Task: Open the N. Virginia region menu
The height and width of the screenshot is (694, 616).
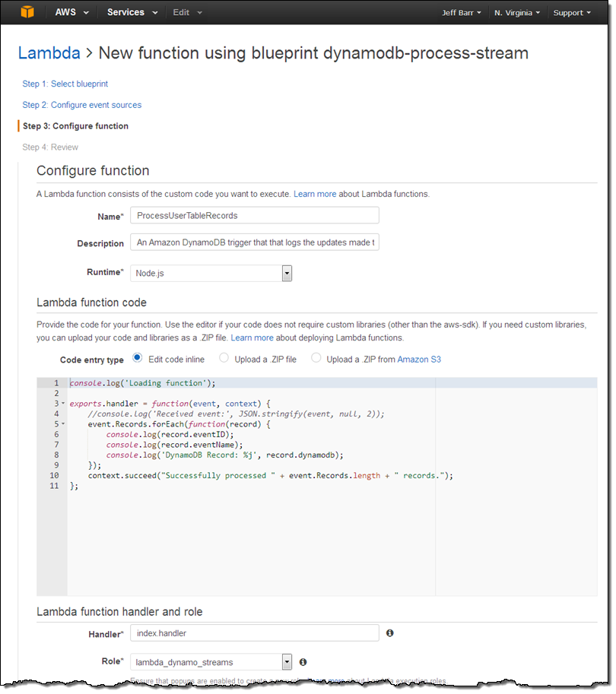Action: (x=517, y=13)
